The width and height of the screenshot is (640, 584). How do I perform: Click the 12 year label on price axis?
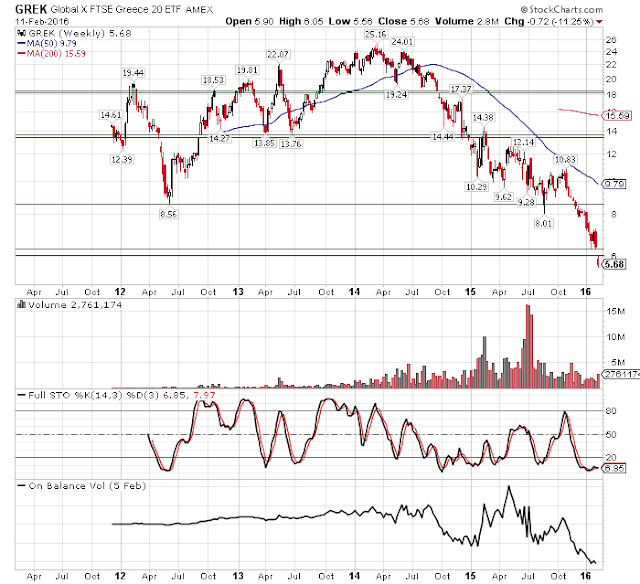(x=120, y=292)
